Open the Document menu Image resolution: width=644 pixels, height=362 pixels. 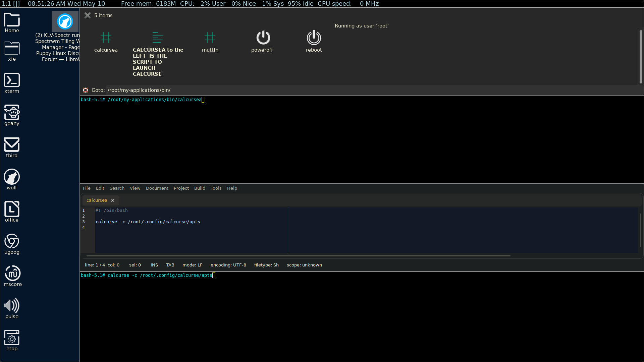pos(157,188)
